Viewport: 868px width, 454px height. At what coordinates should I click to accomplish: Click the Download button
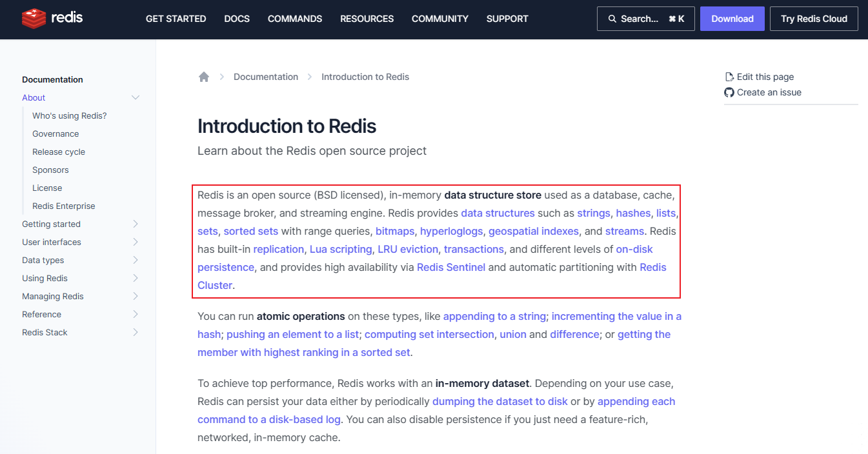(732, 19)
